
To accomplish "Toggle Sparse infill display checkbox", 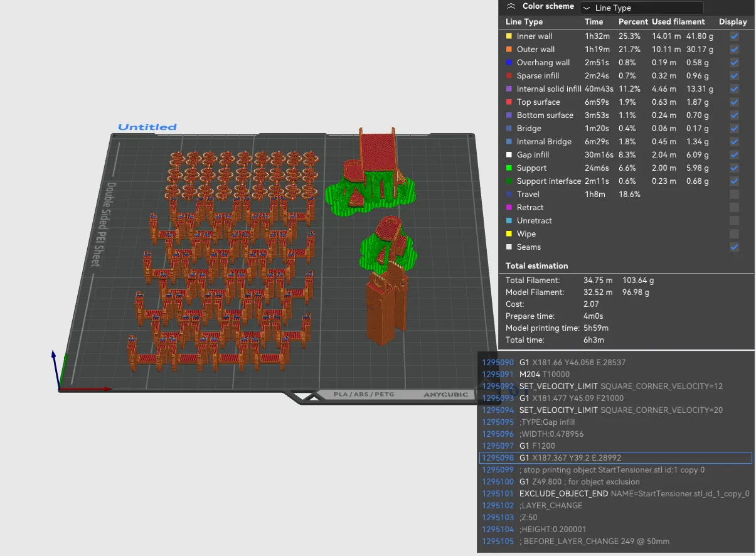I will 734,75.
